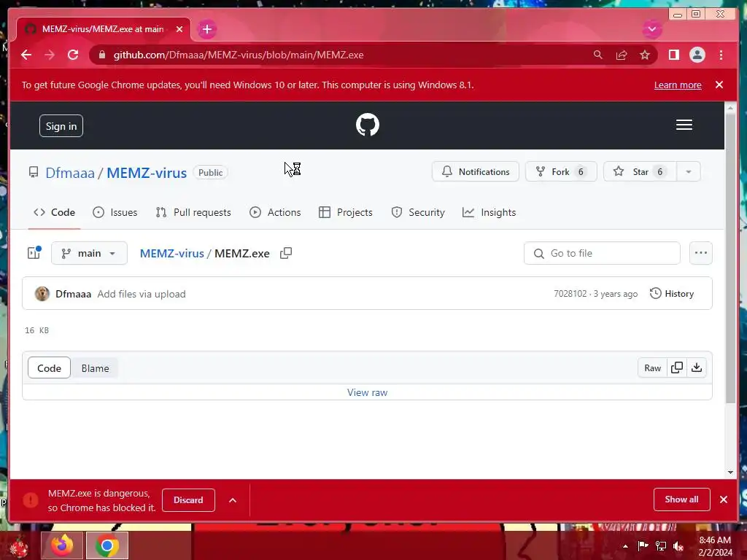Focus the Go to file search field
The width and height of the screenshot is (747, 560).
602,253
